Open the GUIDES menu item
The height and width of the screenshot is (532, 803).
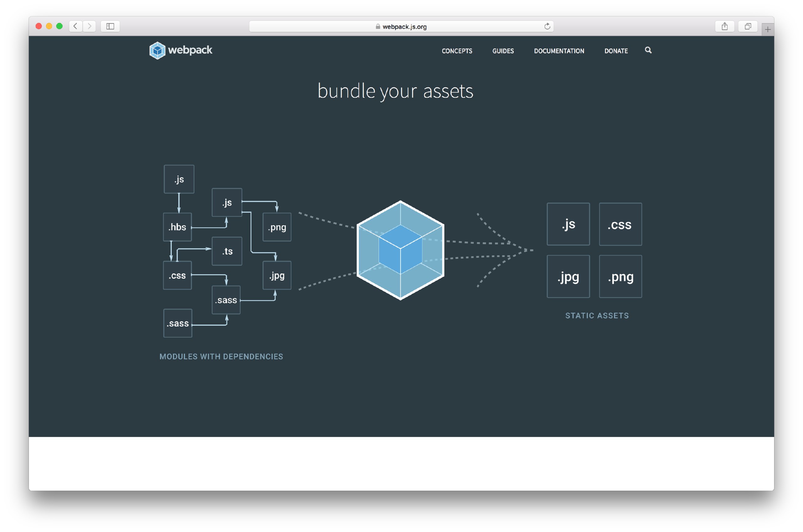point(503,51)
